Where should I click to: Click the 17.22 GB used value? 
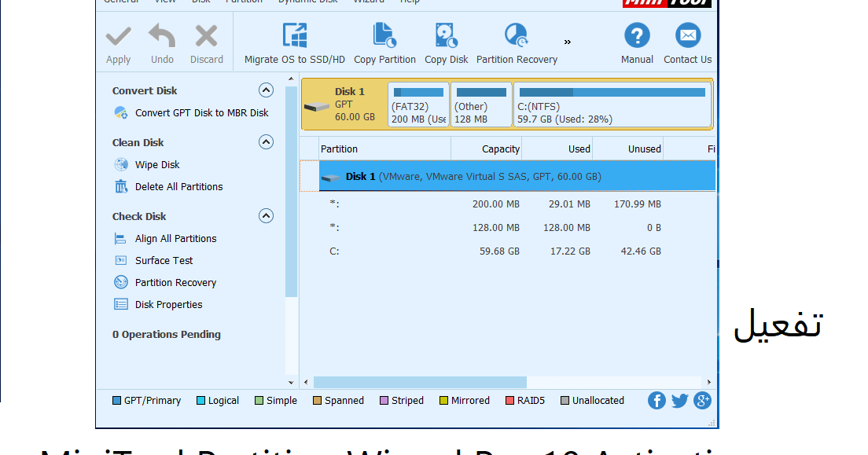570,251
